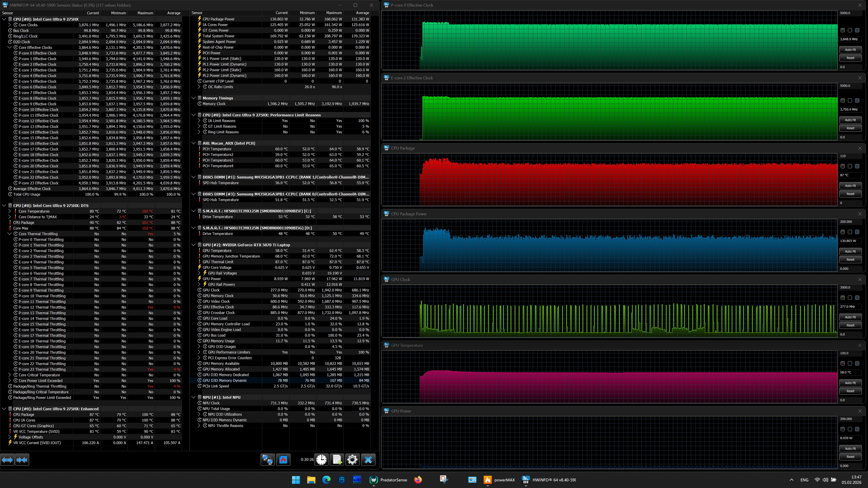
Task: Expand the IA Limit Reasons entry
Action: pyautogui.click(x=199, y=121)
